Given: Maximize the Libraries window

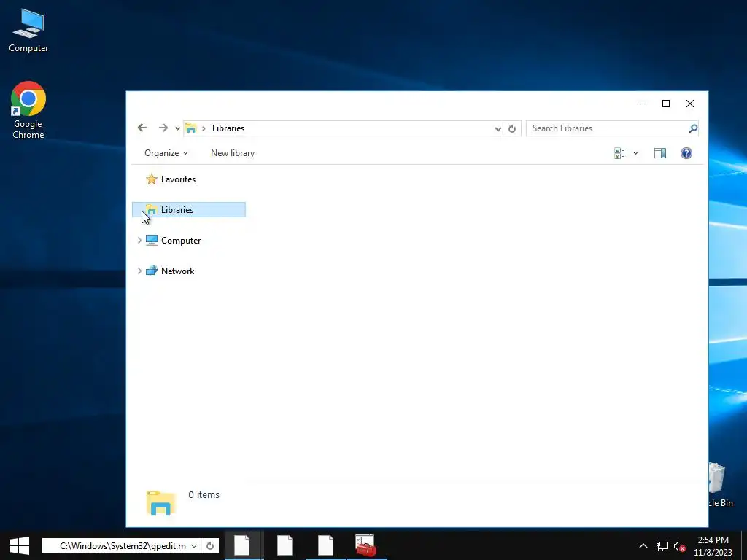Looking at the screenshot, I should [x=666, y=104].
